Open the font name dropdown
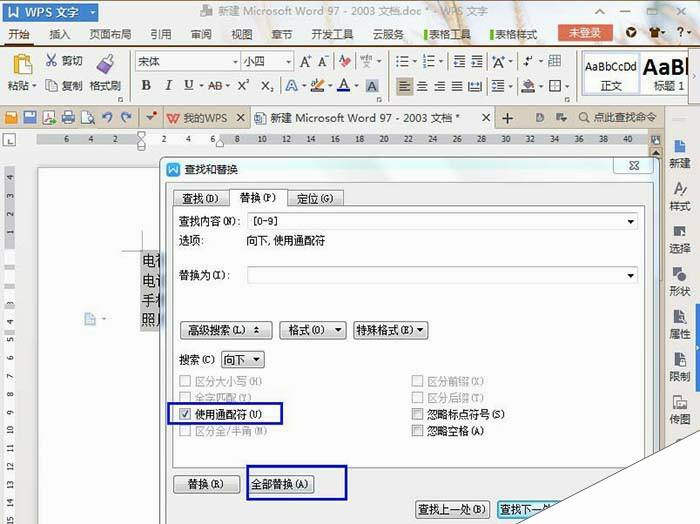This screenshot has width=700, height=524. [235, 62]
